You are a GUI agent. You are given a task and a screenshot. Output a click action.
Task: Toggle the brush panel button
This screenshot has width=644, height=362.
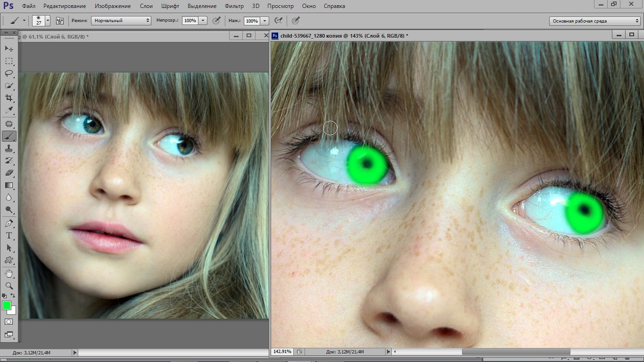pyautogui.click(x=60, y=21)
